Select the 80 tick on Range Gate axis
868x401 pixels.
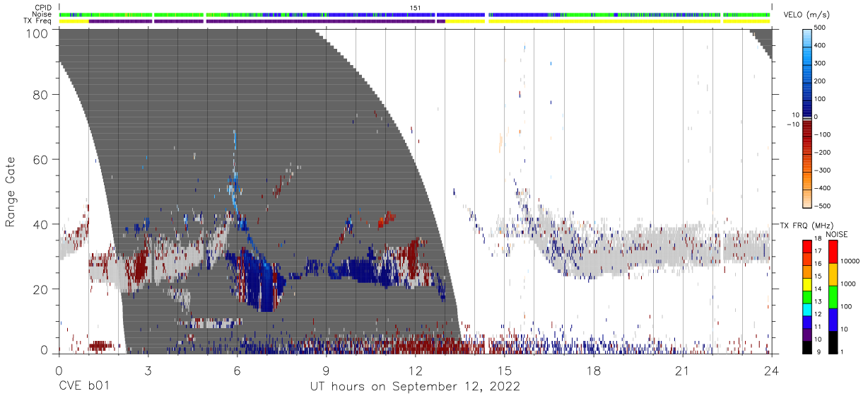[41, 95]
